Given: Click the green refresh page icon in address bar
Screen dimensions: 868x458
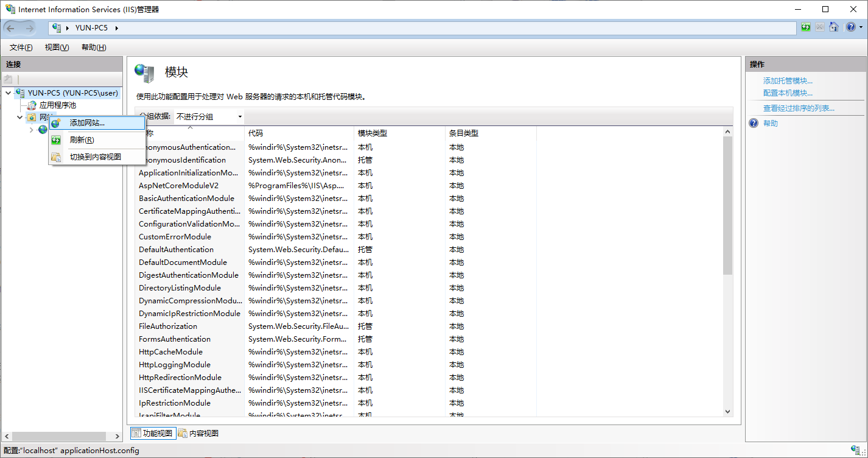Looking at the screenshot, I should point(806,27).
